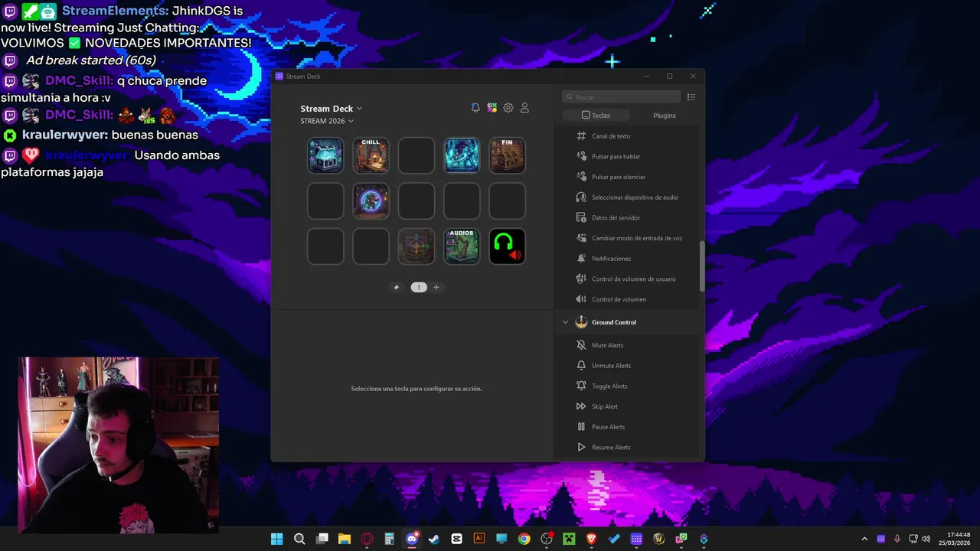Viewport: 980px width, 551px height.
Task: Open the Stream Deck device dropdown
Action: point(332,109)
